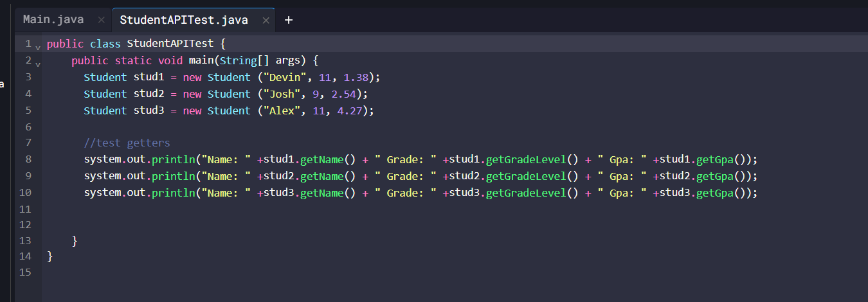Click the word system on line 8
The height and width of the screenshot is (302, 868).
coord(102,159)
